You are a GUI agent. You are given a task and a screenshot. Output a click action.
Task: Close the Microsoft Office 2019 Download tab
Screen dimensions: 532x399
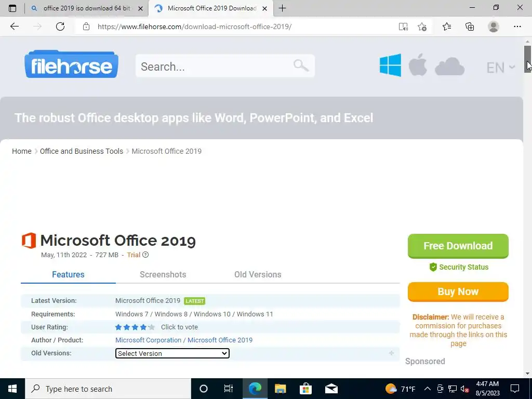coord(264,8)
